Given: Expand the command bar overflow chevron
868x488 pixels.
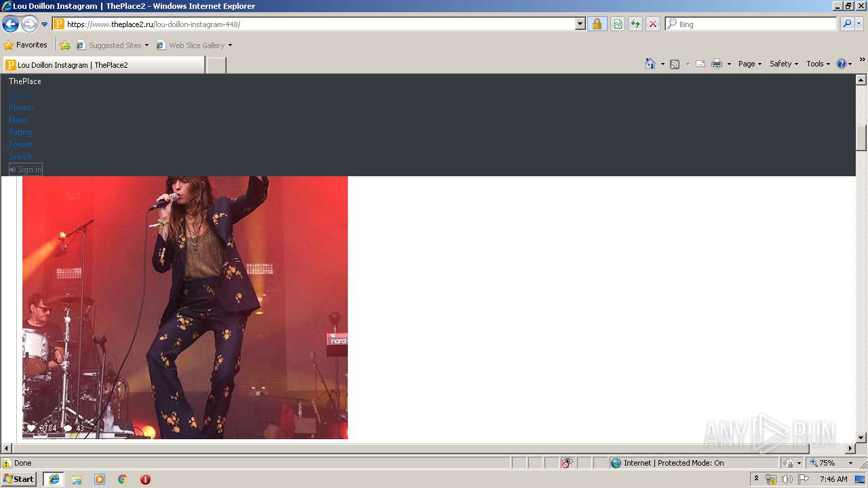Looking at the screenshot, I should pos(862,60).
